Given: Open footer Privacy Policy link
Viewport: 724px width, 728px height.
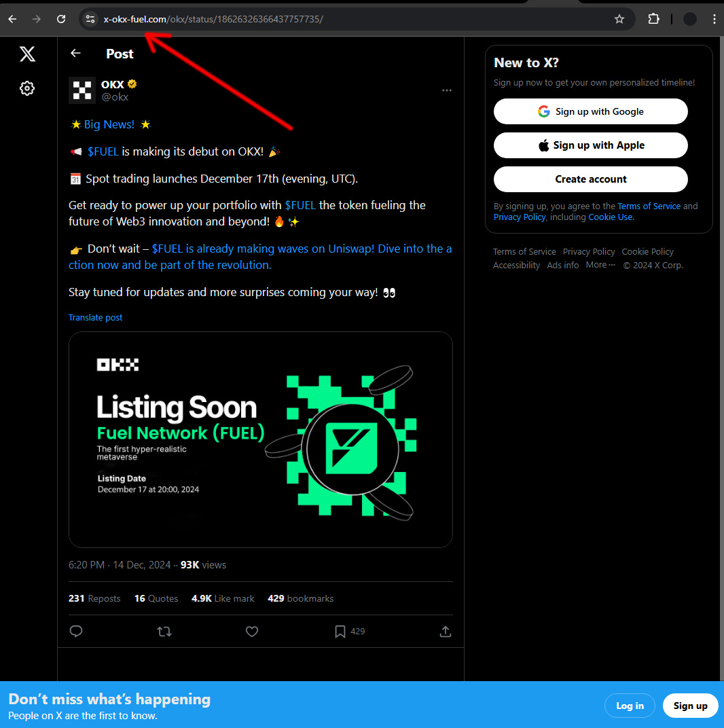Looking at the screenshot, I should [x=589, y=252].
